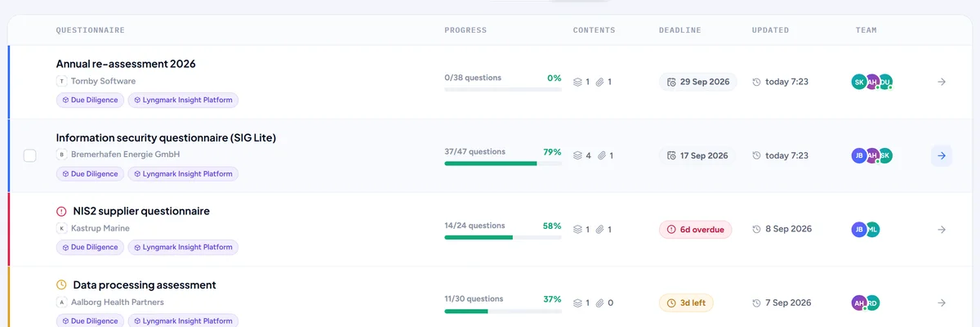The height and width of the screenshot is (327, 980).
Task: Click Lyngmark Insight Platform tag under Kastrup Marine
Action: tap(183, 247)
